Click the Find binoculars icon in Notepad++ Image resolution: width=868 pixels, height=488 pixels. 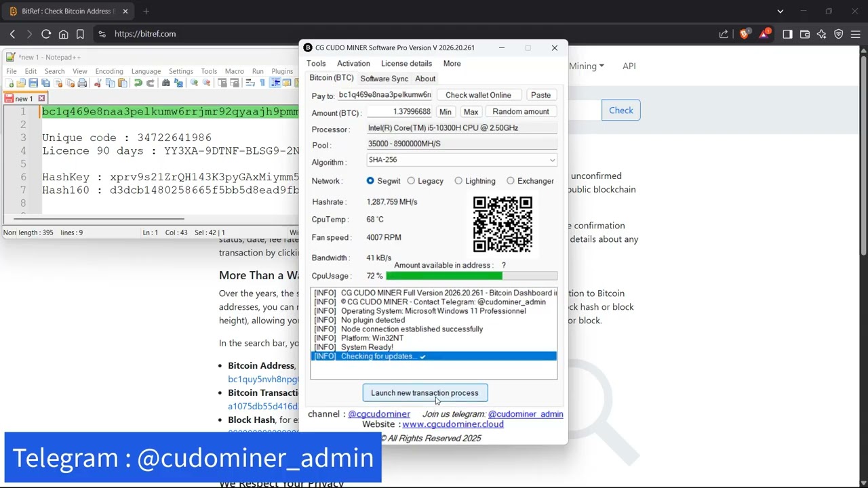[x=165, y=83]
